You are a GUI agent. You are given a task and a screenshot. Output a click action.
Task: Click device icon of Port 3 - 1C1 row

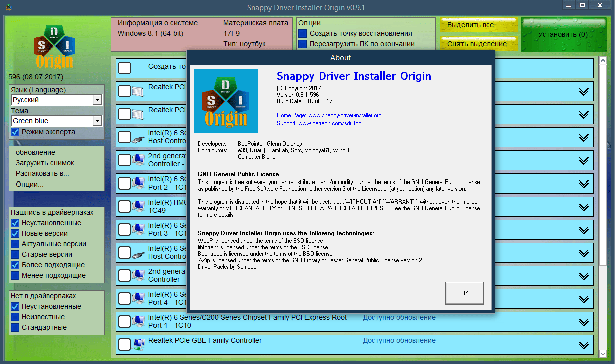point(137,230)
